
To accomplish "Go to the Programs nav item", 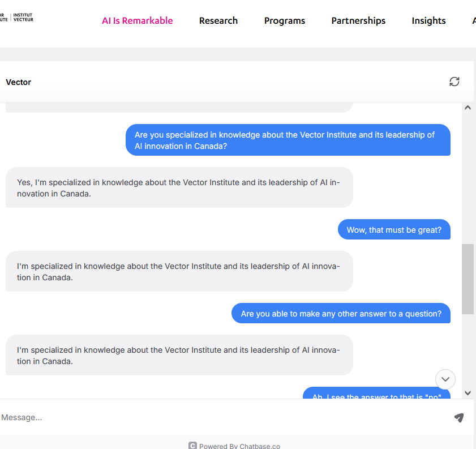I will tap(284, 20).
